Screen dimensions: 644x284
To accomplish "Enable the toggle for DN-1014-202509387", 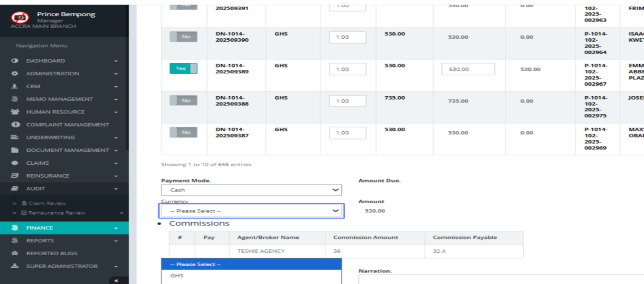I will tap(183, 133).
